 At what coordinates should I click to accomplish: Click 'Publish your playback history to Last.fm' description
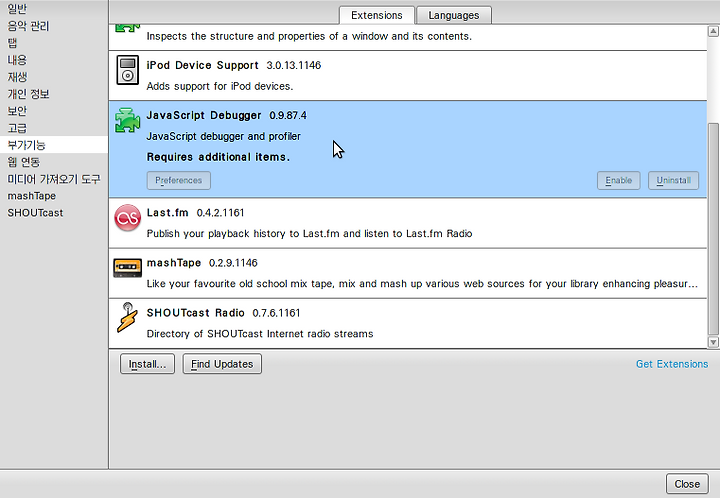click(309, 234)
